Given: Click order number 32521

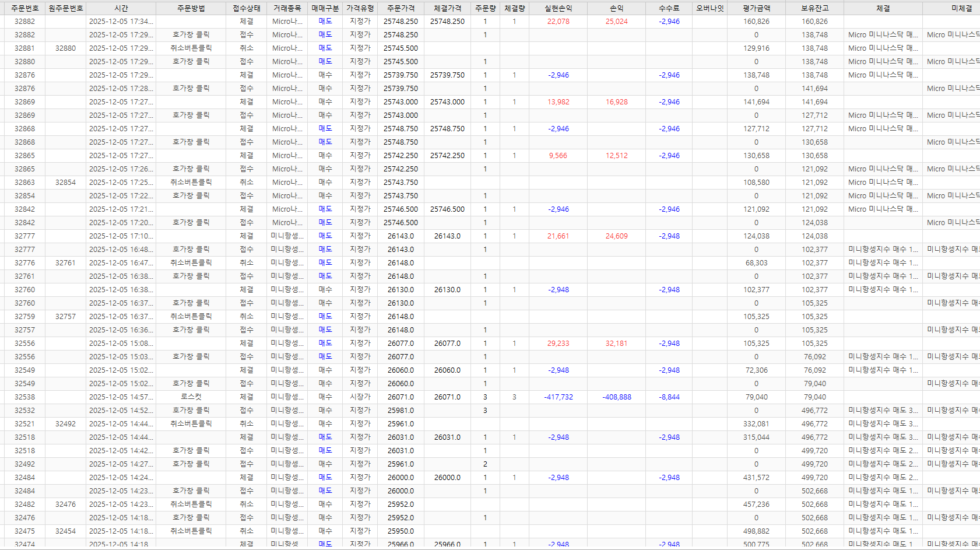Looking at the screenshot, I should (24, 424).
